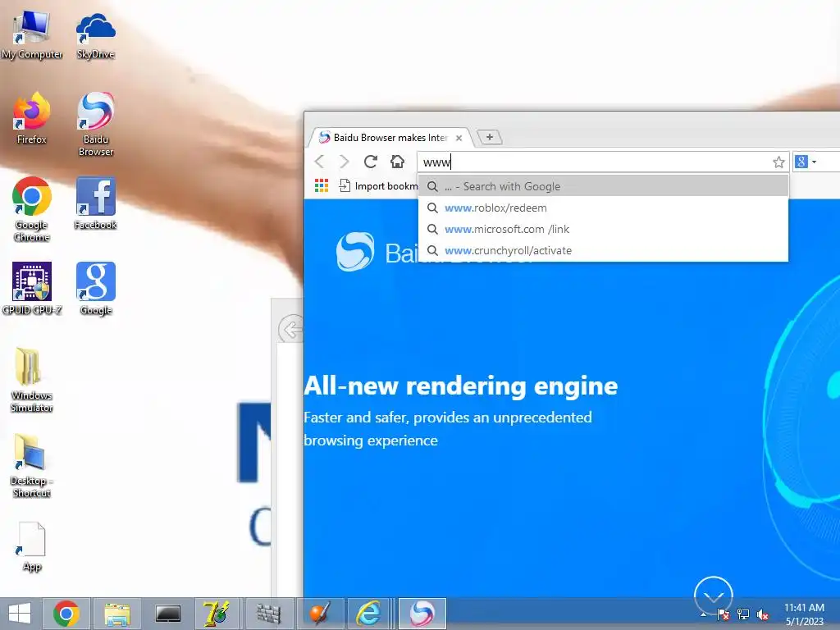840x630 pixels.
Task: Open the Windows Start button
Action: pos(20,614)
